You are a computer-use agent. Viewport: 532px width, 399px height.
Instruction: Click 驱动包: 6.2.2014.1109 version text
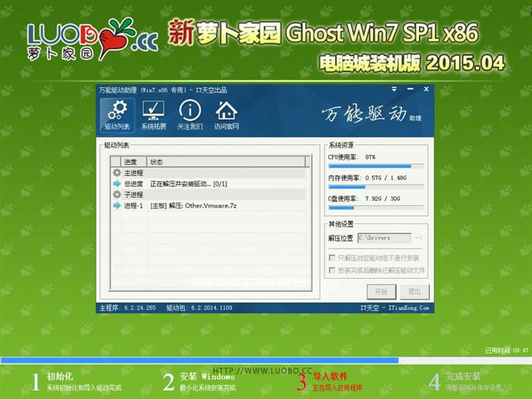[x=199, y=308]
